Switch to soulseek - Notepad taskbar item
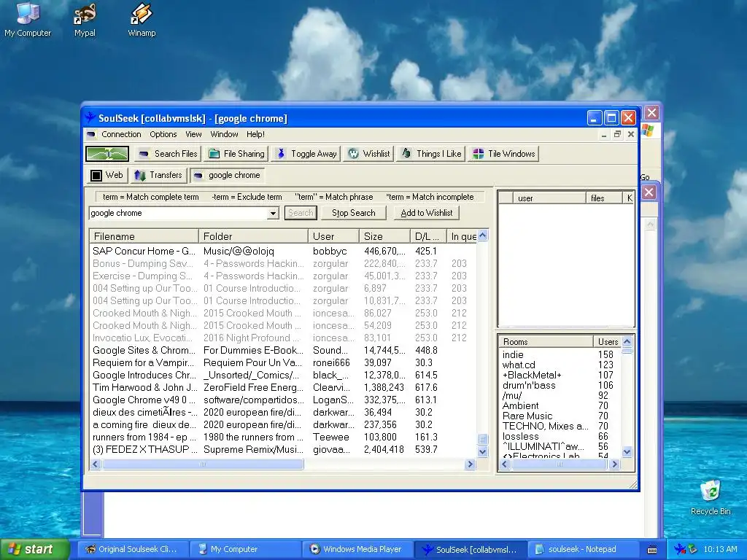 tap(584, 549)
